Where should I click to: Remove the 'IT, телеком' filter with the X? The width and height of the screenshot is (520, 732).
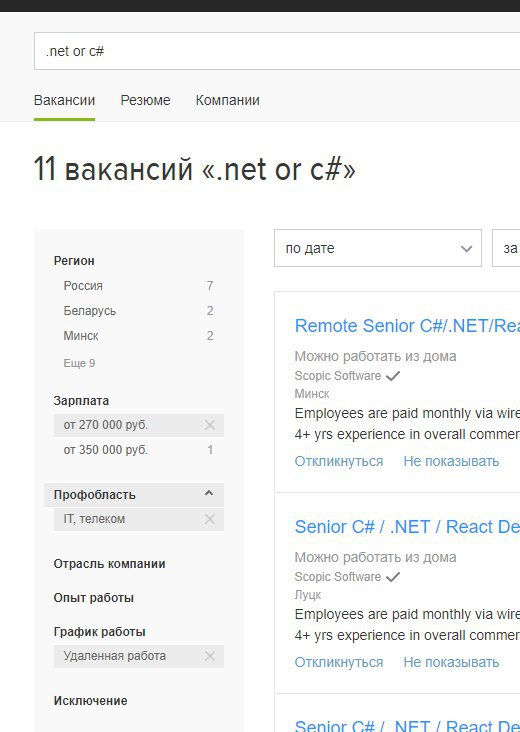click(210, 519)
